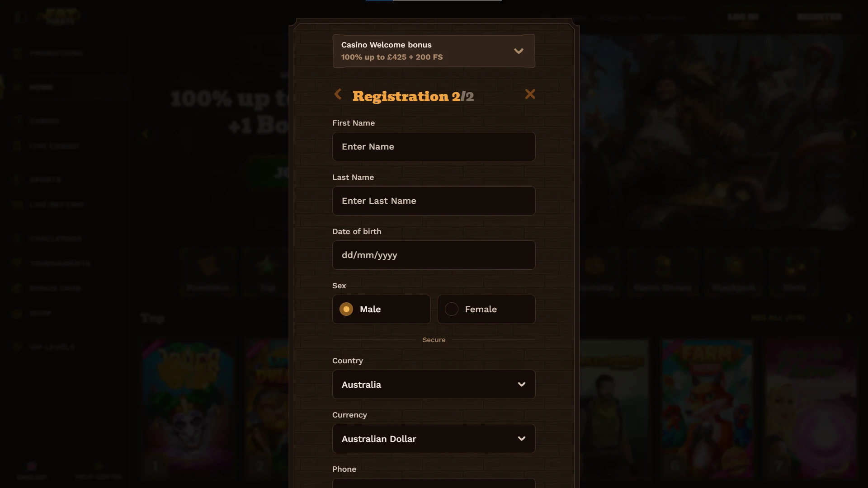Click the Bonus Crab sidebar icon
The height and width of the screenshot is (488, 868).
(17, 288)
